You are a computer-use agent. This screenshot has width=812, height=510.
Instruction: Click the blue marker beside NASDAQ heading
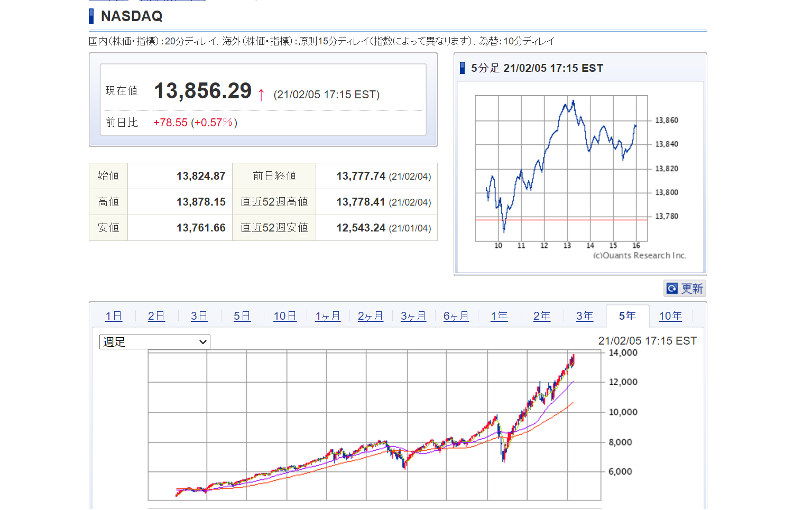point(91,16)
